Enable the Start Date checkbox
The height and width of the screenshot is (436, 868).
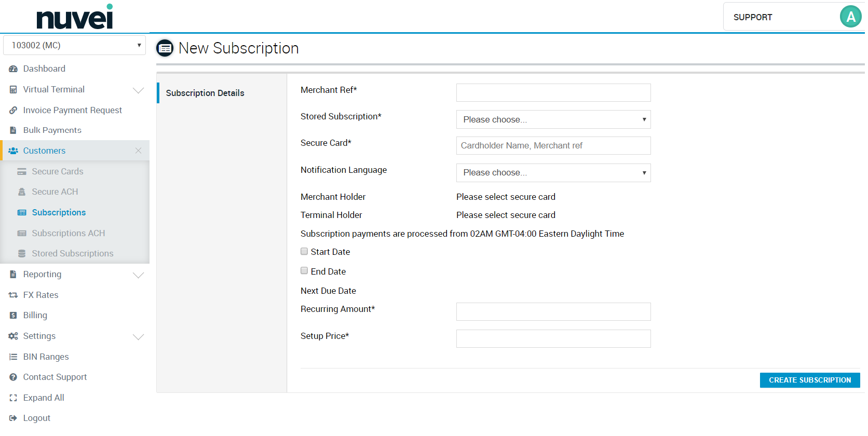tap(304, 252)
